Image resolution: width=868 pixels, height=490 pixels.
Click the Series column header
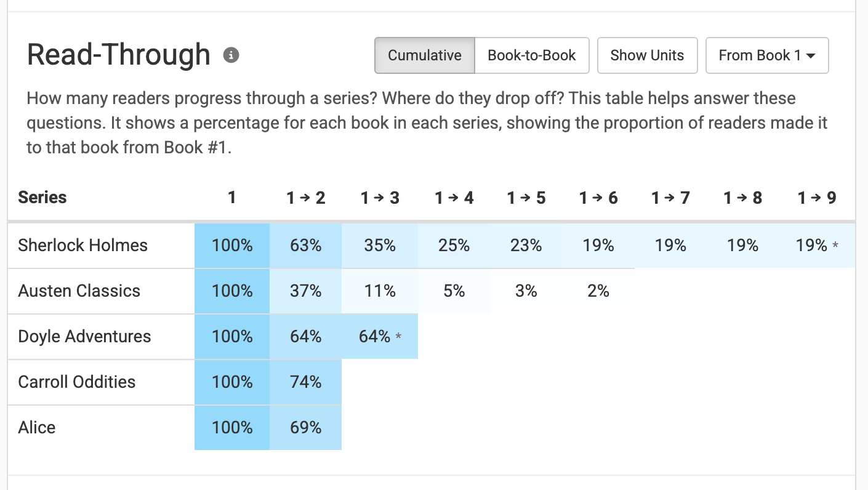(42, 198)
